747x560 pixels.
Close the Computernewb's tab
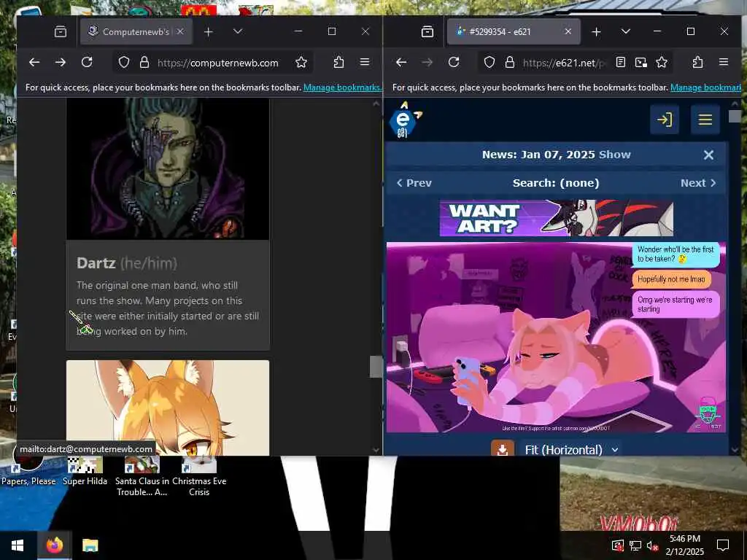(180, 32)
